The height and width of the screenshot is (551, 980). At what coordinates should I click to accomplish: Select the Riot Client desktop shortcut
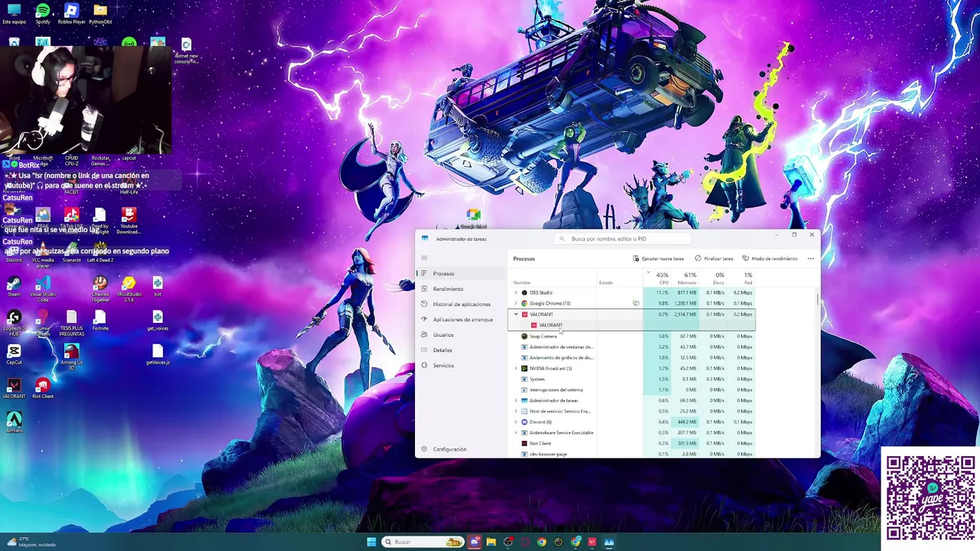tap(43, 389)
